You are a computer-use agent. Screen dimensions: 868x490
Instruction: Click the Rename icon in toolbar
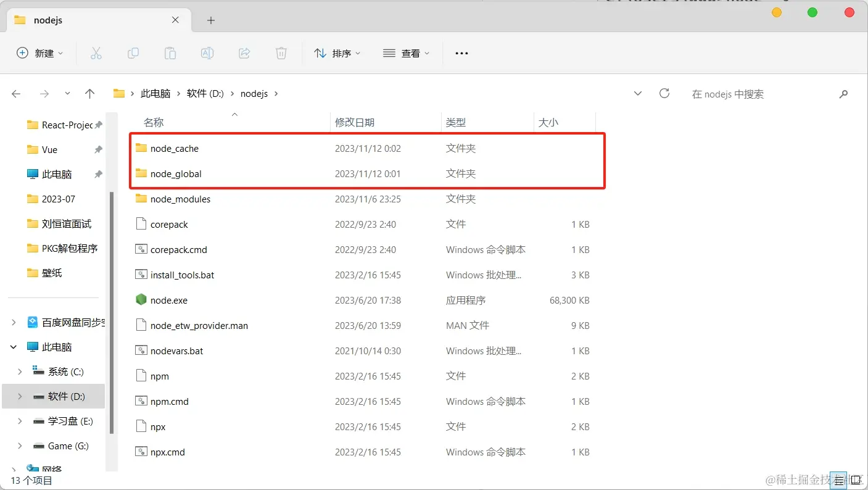207,53
